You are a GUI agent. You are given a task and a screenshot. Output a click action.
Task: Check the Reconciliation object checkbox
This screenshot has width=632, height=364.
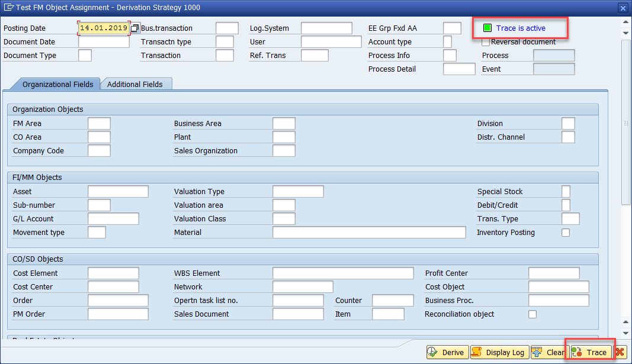click(x=532, y=314)
